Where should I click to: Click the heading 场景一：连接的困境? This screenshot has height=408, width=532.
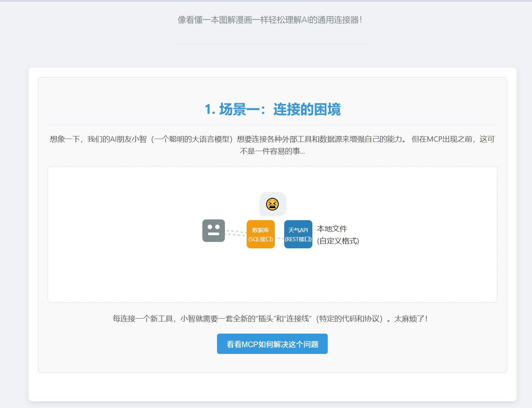click(280, 109)
